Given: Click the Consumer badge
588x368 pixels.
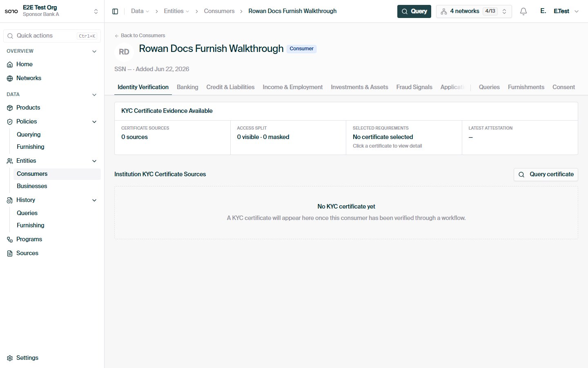Looking at the screenshot, I should 301,49.
